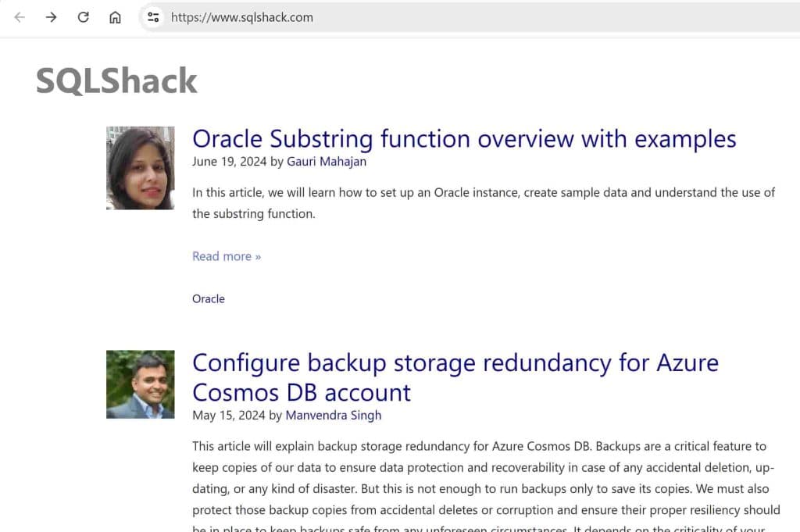Open Gauri Mahajan's author photo

coord(141,168)
